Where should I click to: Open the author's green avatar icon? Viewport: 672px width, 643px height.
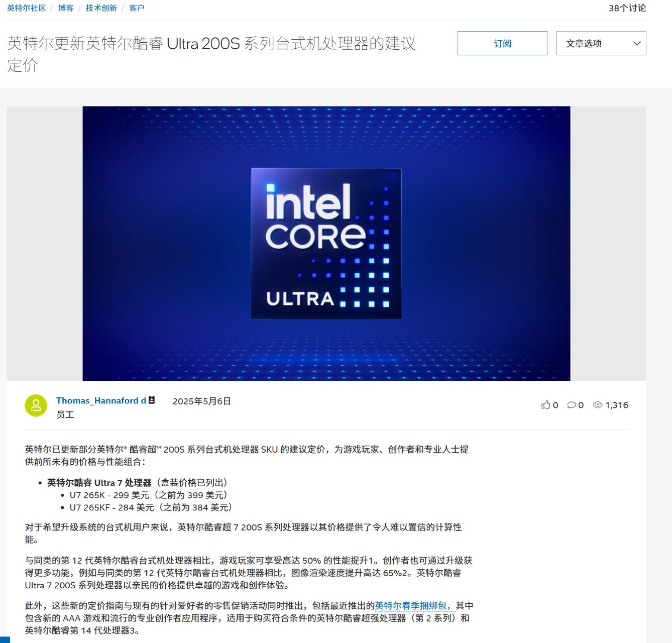tap(36, 406)
